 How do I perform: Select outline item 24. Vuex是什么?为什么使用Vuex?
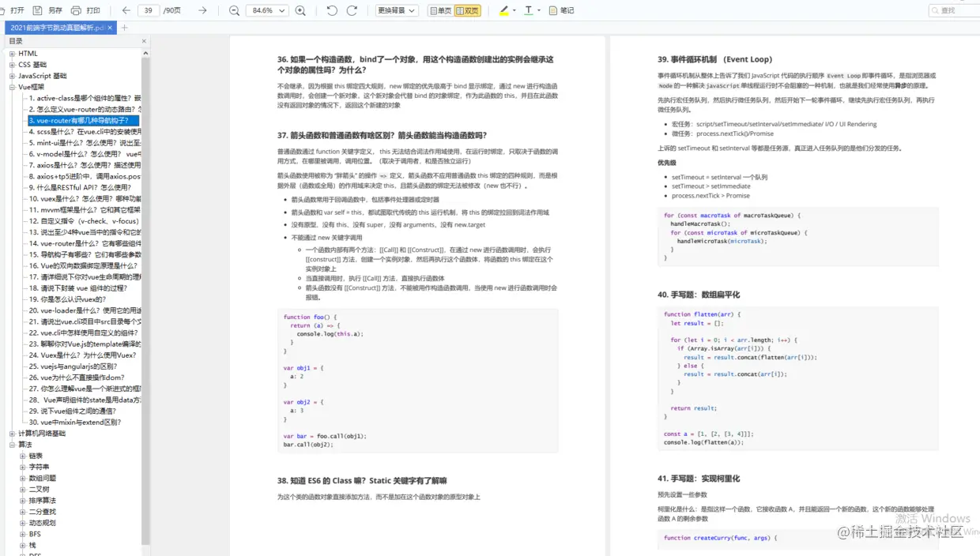(x=82, y=355)
